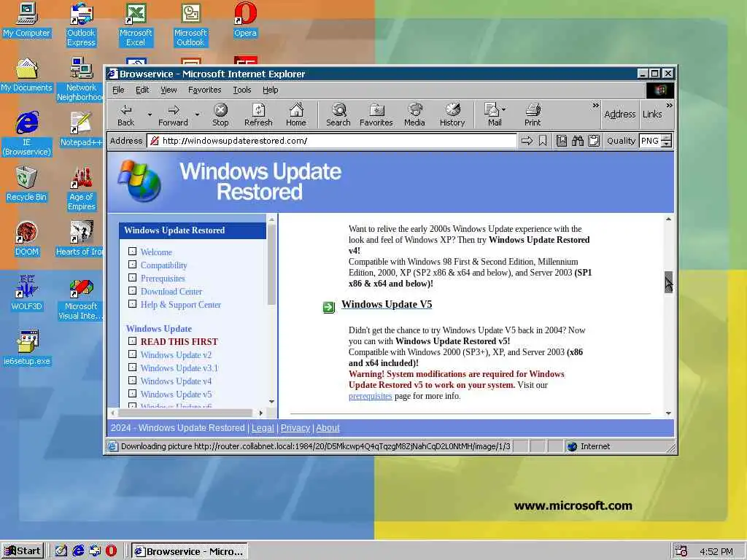Launch Opera from quick launch bar
Screen dimensions: 747x560
pos(111,551)
